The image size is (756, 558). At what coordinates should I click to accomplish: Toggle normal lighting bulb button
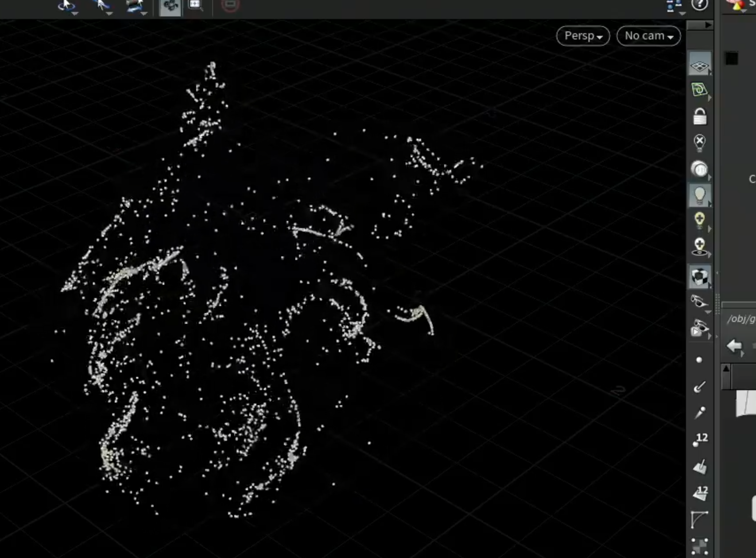[699, 196]
